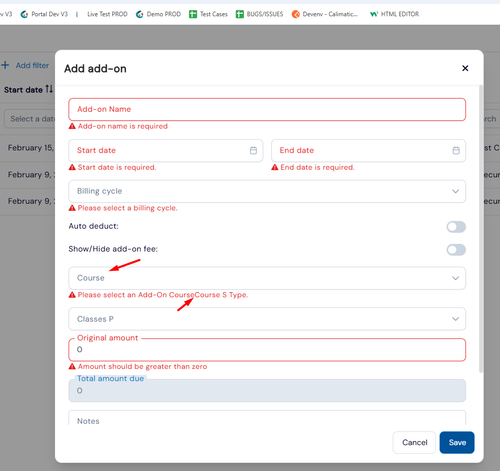The width and height of the screenshot is (500, 471).
Task: Open the BUGS/ISSUES sheet bookmark icon
Action: (240, 14)
